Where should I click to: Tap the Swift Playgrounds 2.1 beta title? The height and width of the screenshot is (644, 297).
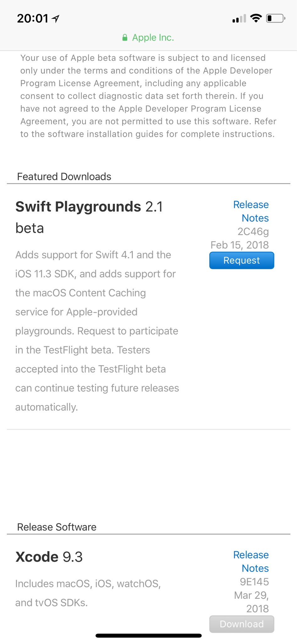point(89,217)
